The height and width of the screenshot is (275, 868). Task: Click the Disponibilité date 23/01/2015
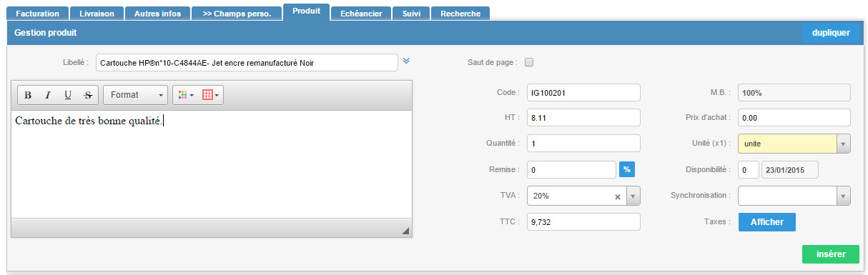(789, 170)
